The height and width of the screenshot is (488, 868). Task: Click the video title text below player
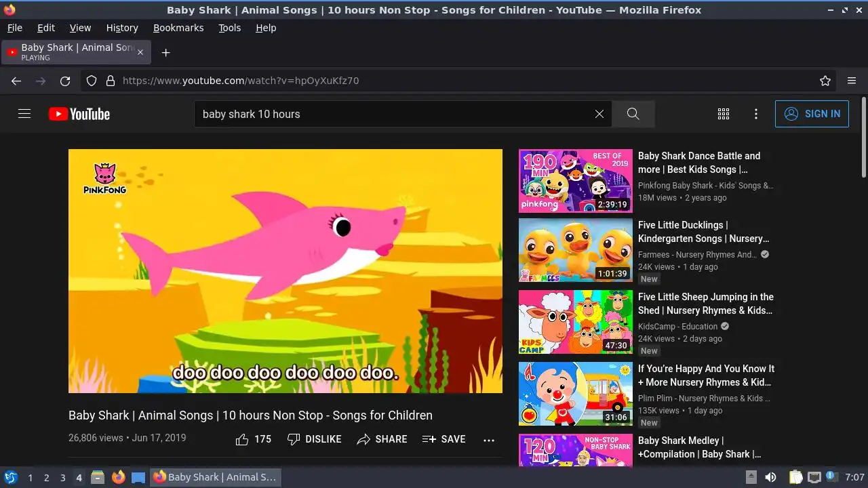250,415
